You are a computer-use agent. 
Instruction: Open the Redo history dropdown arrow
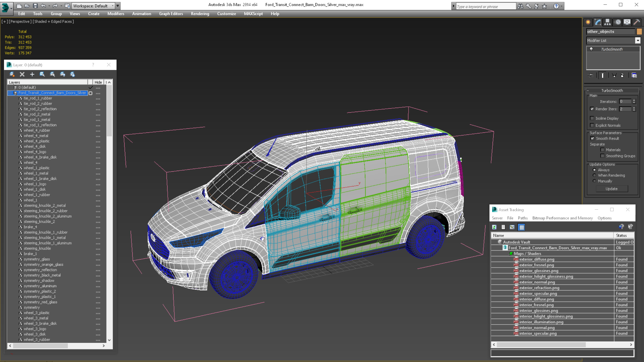[x=61, y=6]
